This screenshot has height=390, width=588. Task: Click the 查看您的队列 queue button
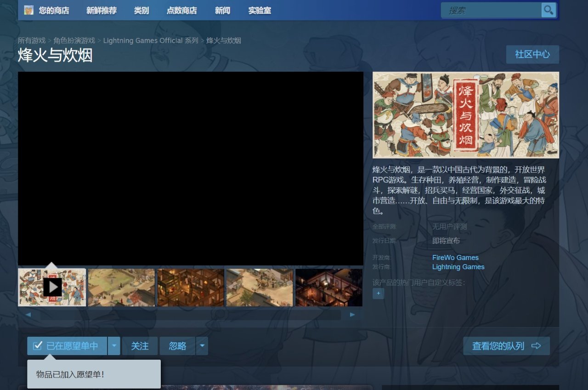point(506,346)
